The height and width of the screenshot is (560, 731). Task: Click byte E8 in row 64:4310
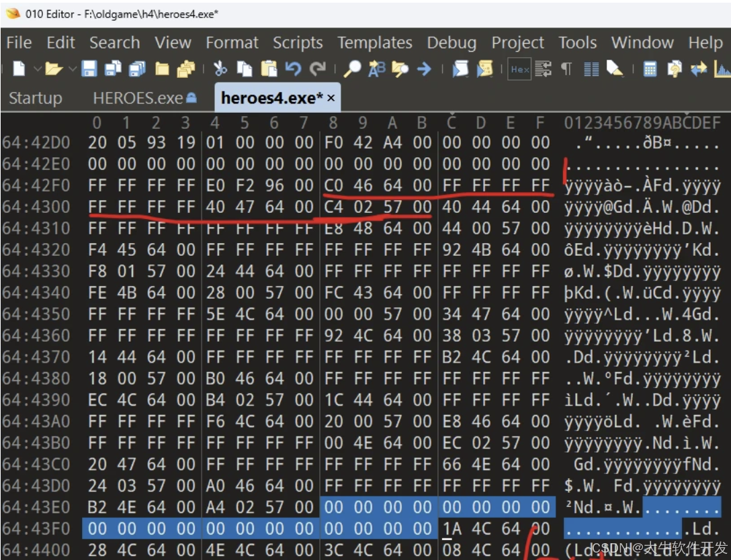[x=333, y=228]
